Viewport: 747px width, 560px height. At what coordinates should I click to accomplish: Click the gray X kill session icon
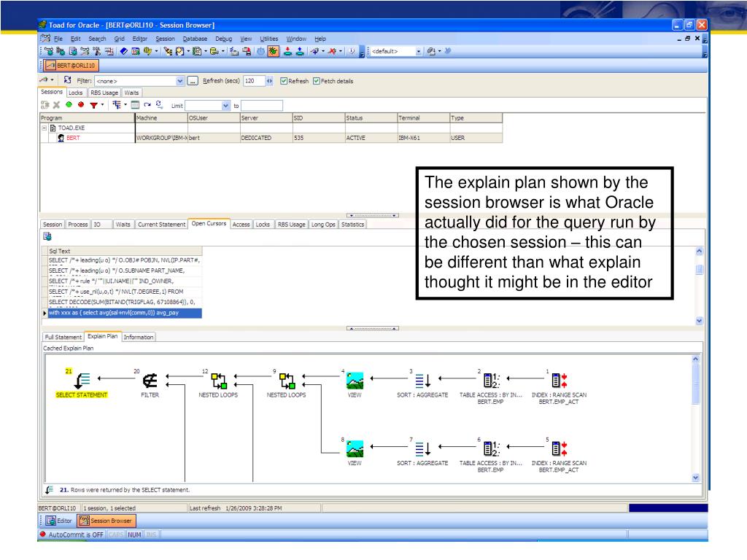pos(57,105)
